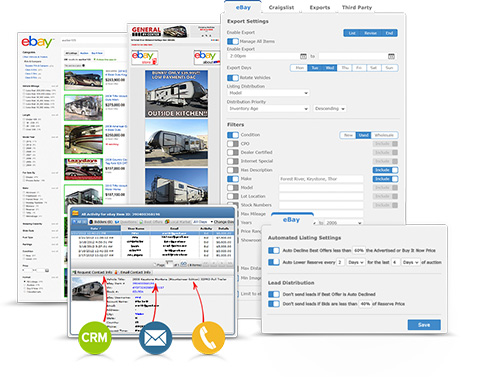Click the eBay store logo badge
The image size is (478, 377).
(x=144, y=57)
